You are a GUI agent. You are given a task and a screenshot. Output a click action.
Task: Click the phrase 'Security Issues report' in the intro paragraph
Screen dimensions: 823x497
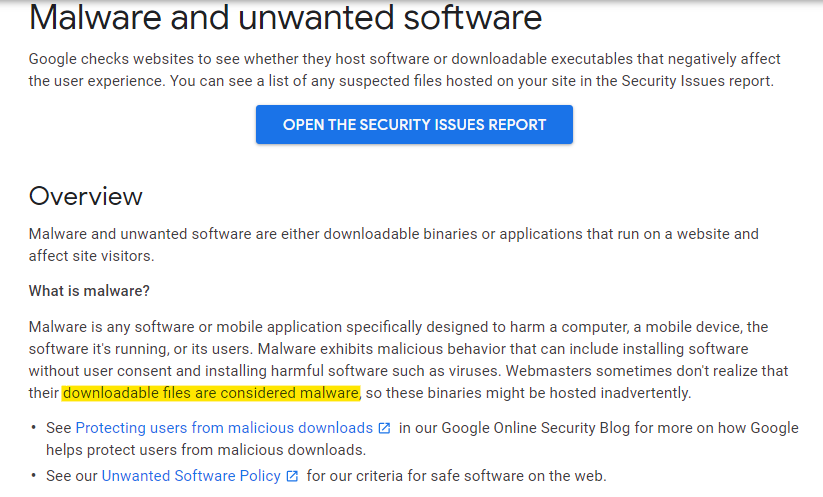[x=696, y=81]
